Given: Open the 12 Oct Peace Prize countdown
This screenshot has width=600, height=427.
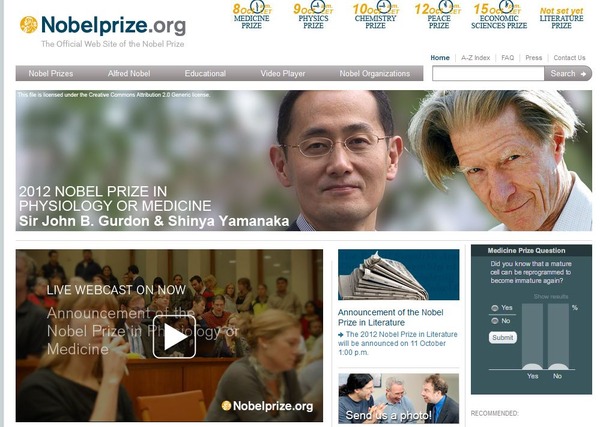Looking at the screenshot, I should (439, 15).
